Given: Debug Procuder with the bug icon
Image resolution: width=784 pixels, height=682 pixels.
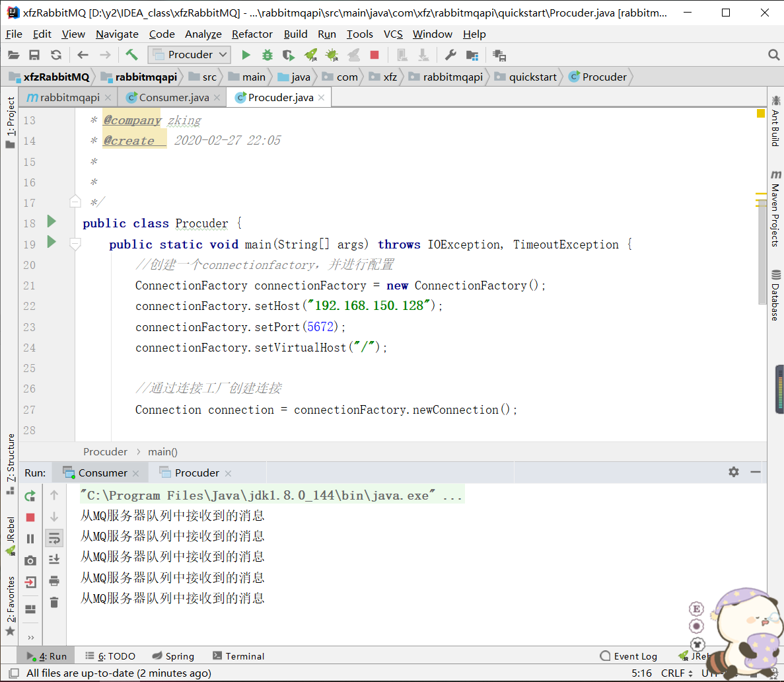Looking at the screenshot, I should pyautogui.click(x=267, y=55).
